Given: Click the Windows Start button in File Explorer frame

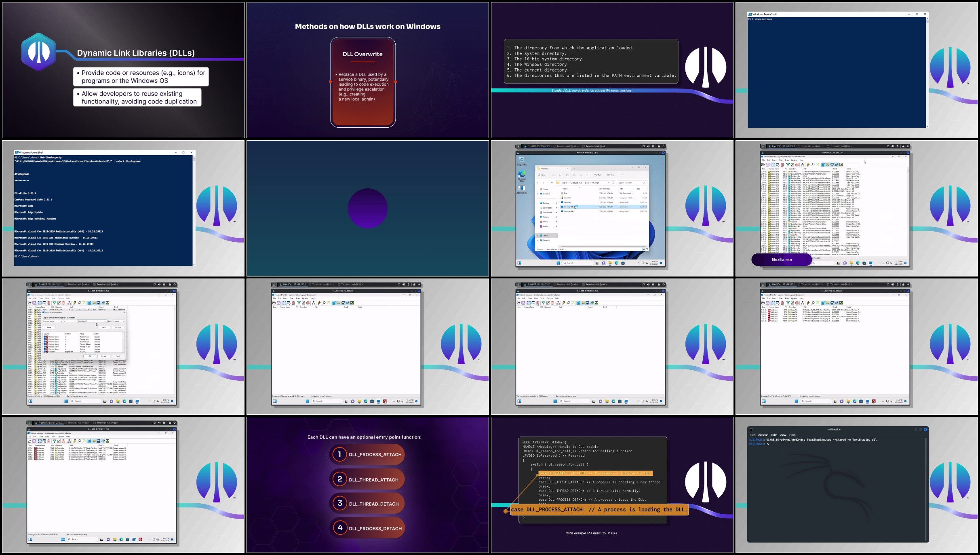Looking at the screenshot, I should [558, 263].
